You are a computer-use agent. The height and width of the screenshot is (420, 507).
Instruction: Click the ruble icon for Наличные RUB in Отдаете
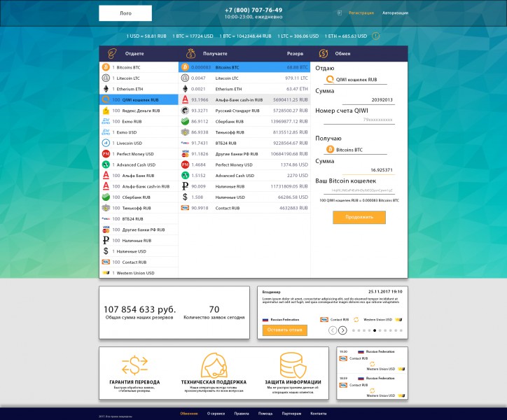(106, 240)
